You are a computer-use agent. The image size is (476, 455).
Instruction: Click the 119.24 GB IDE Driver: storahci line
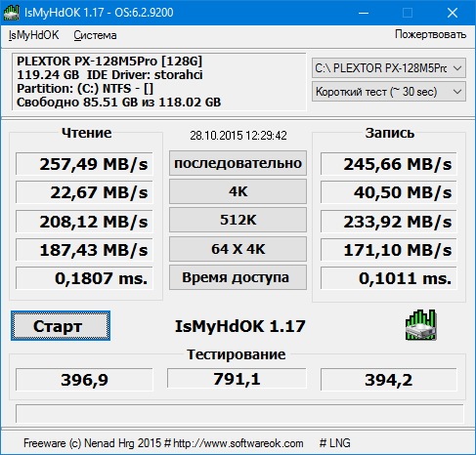109,75
